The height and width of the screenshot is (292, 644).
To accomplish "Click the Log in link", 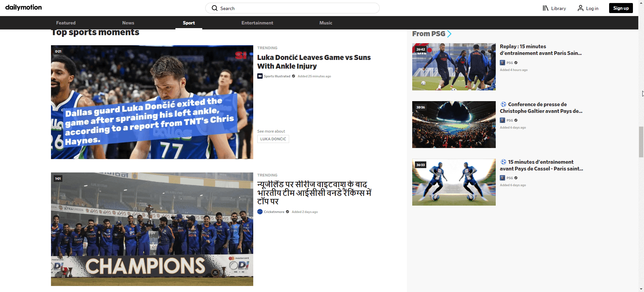I will pyautogui.click(x=592, y=8).
